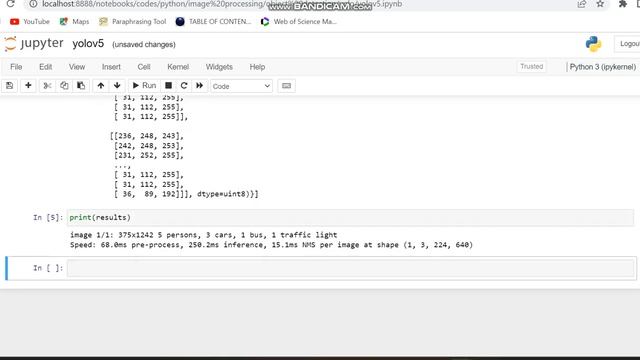
Task: Run the selected cell
Action: tap(144, 86)
